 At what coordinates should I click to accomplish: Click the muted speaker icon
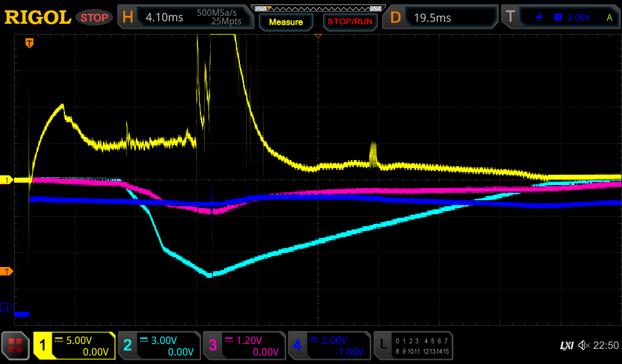tap(584, 346)
